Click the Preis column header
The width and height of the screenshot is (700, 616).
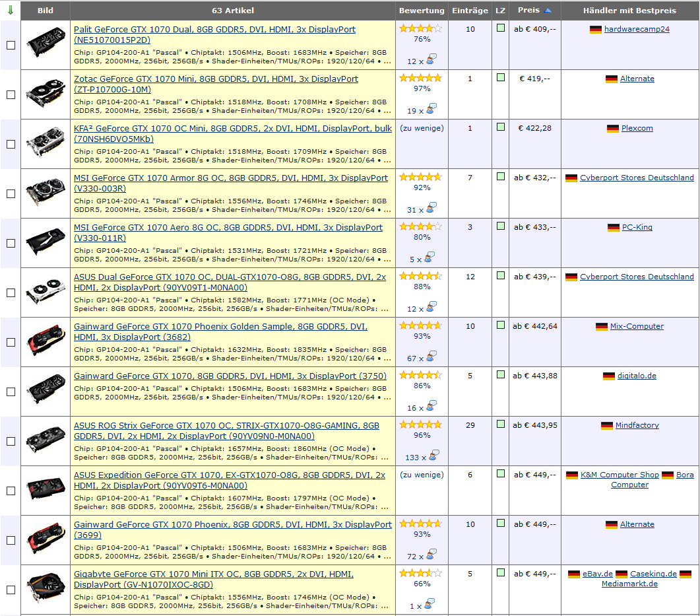[528, 10]
